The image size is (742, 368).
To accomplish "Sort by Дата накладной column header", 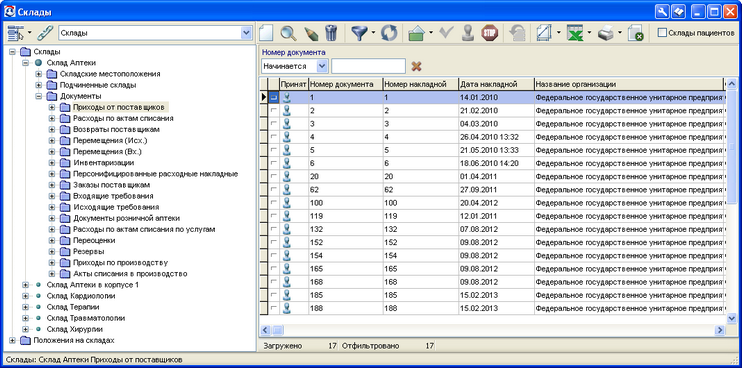I will tap(496, 84).
